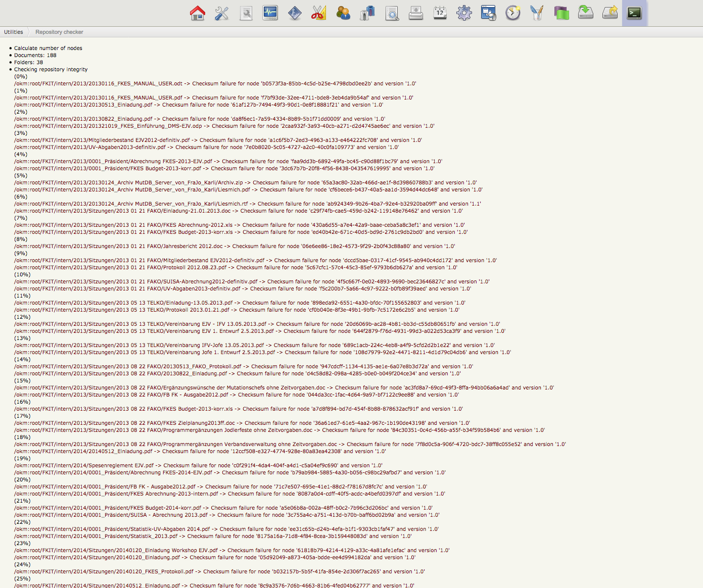Click the clock icon in toolbar
This screenshot has width=703, height=588.
pyautogui.click(x=512, y=13)
